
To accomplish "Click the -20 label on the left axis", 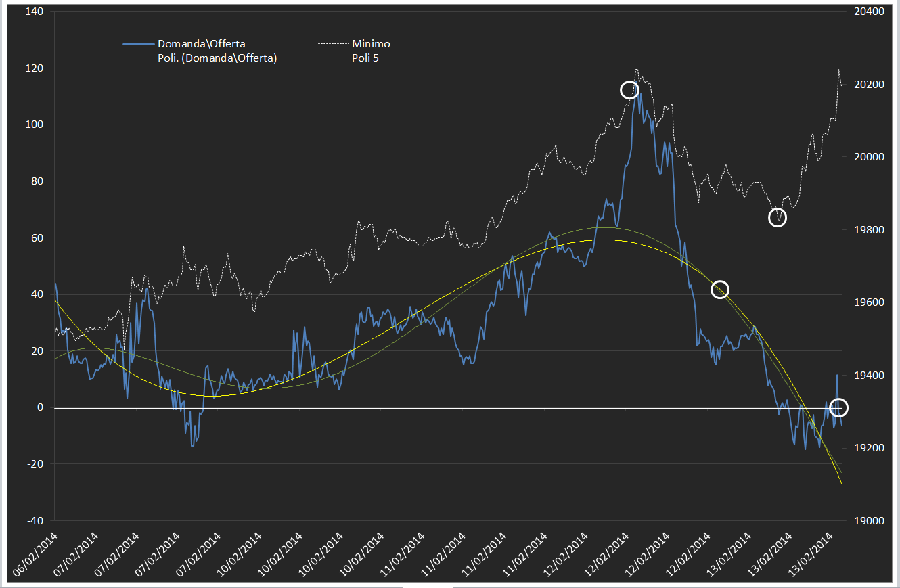I will pos(36,464).
